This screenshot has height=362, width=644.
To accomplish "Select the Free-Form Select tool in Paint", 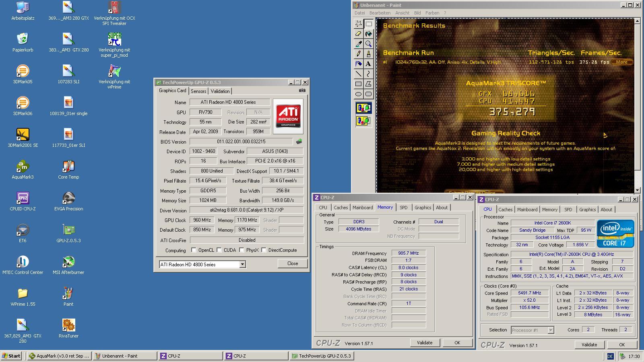I will (x=358, y=24).
